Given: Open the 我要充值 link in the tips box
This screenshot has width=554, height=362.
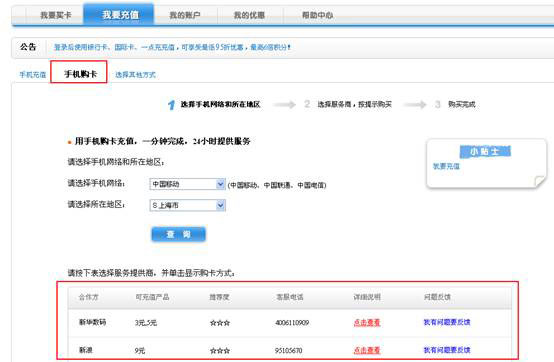Looking at the screenshot, I should click(x=446, y=166).
